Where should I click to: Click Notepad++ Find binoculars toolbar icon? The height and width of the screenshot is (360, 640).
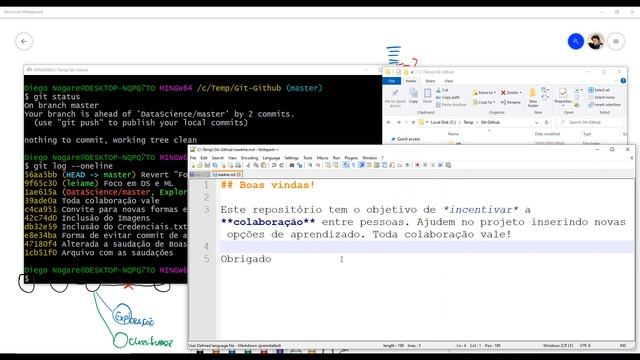[x=292, y=165]
